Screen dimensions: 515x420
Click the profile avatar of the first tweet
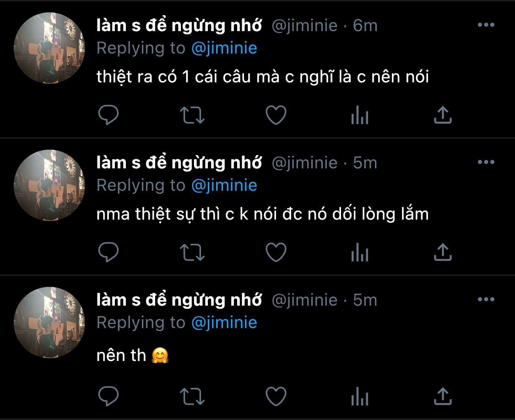coord(49,48)
